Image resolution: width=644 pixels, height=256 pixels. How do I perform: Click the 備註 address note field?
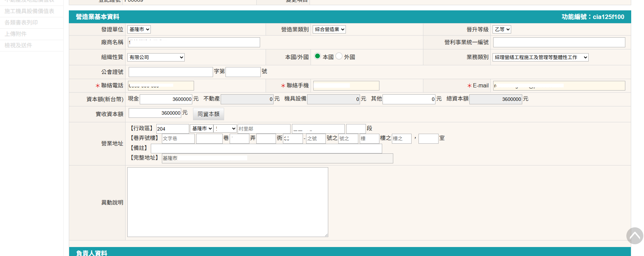point(266,149)
